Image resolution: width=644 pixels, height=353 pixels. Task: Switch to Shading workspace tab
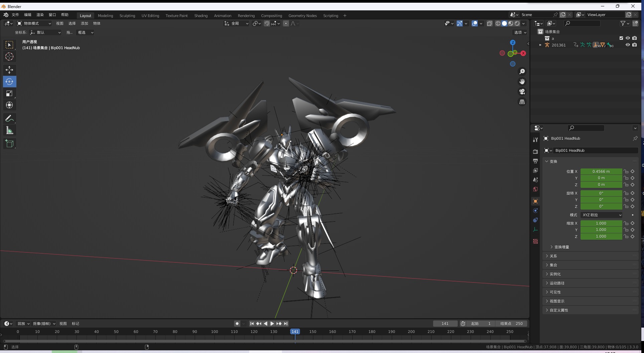[x=201, y=16]
